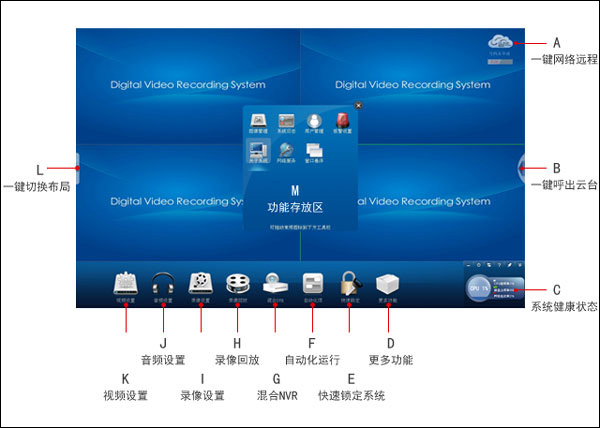Viewport: 600px width, 428px height.
Task: Open the PTZ panel right-edge arrow
Action: click(521, 168)
